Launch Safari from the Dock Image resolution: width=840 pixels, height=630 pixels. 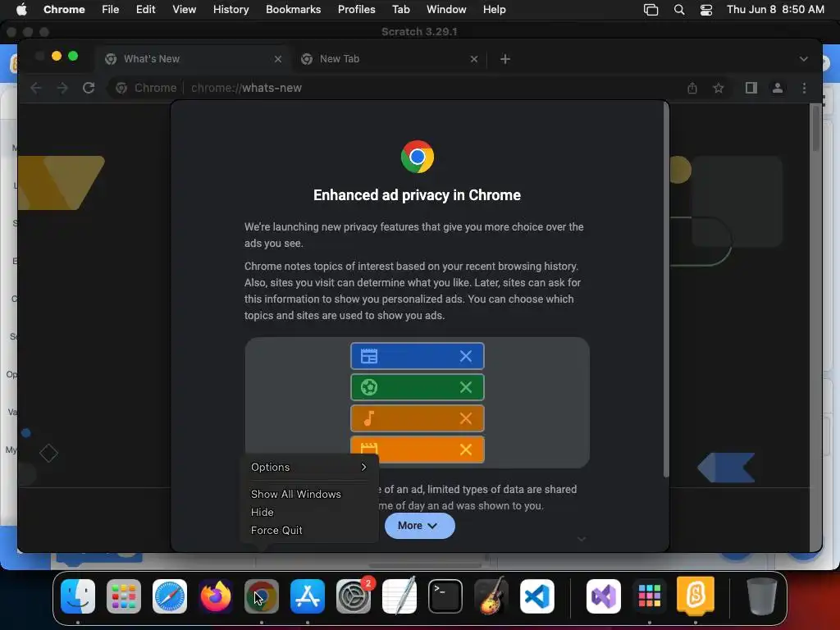pos(170,596)
